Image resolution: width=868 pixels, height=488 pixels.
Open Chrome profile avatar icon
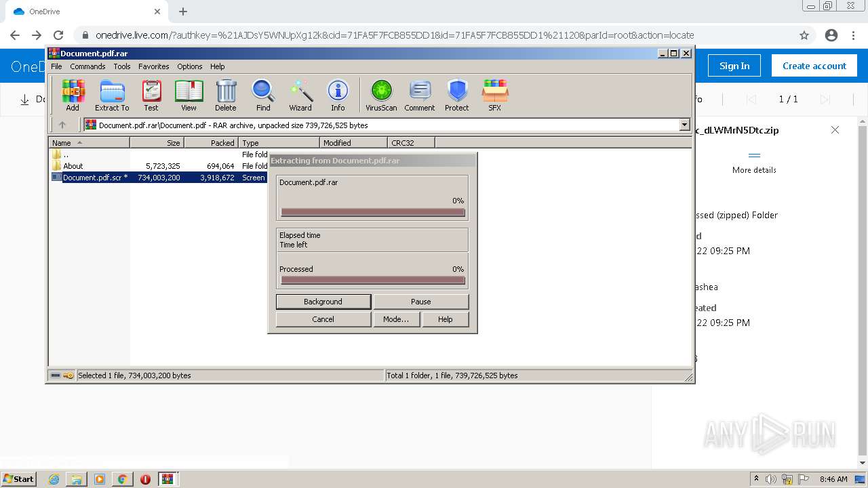click(831, 35)
